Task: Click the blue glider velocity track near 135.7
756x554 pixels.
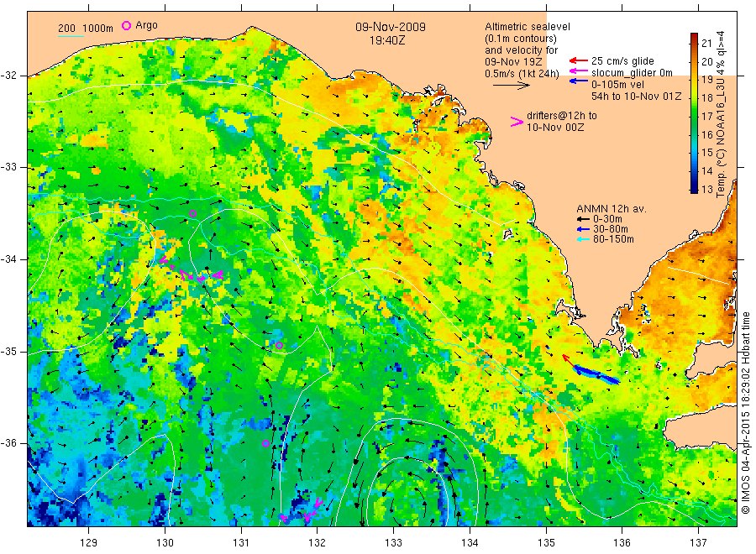Action: [596, 375]
